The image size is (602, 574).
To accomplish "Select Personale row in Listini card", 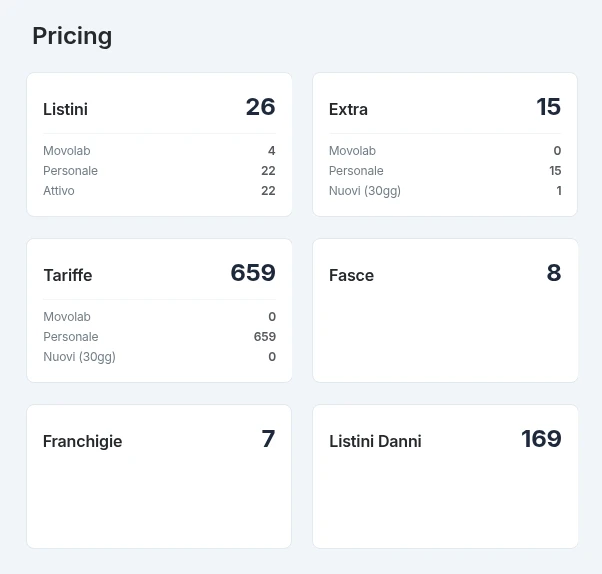I will pos(159,170).
